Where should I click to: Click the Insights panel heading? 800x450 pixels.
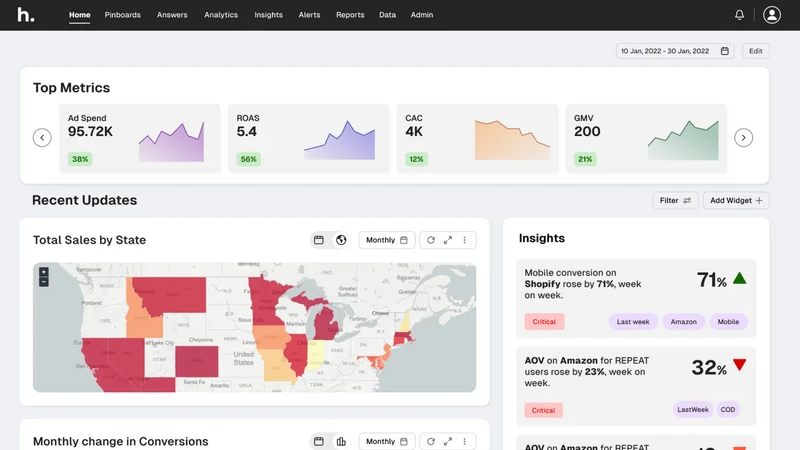[x=542, y=238]
